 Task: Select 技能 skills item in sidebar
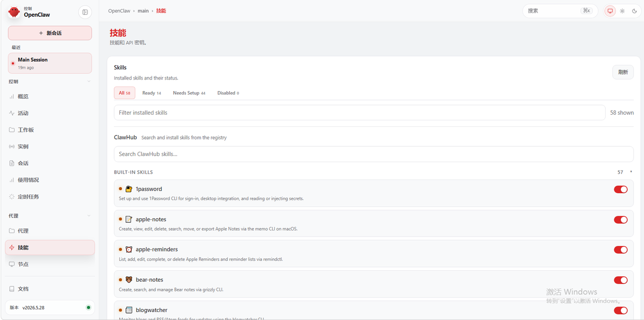(x=50, y=248)
